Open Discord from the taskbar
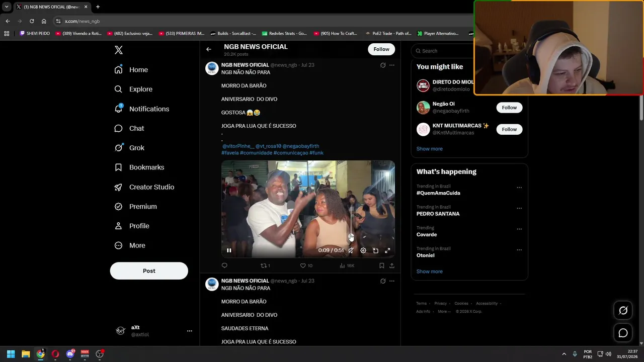This screenshot has width=644, height=362. (70, 354)
